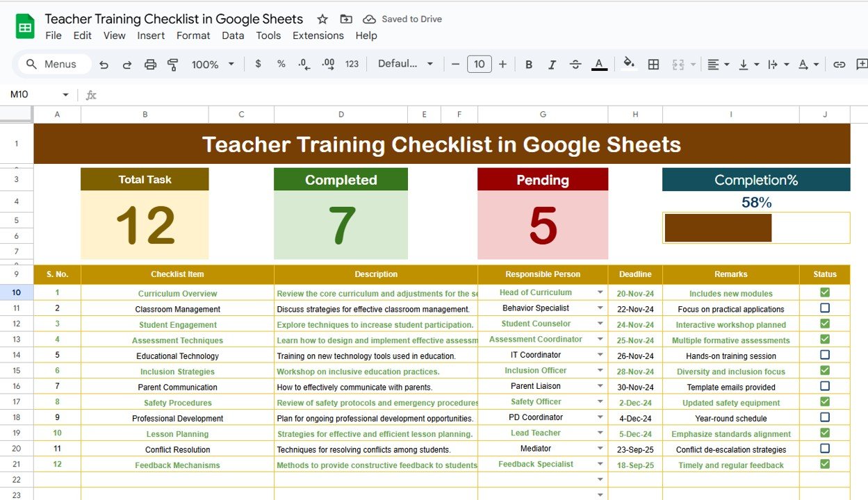
Task: Open Mediator dropdown arrow
Action: coord(600,449)
